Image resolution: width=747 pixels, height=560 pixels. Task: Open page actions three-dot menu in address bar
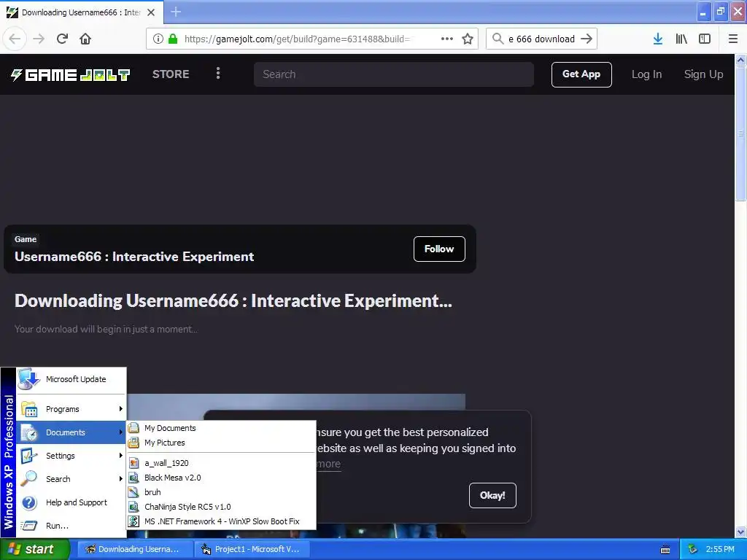click(x=447, y=39)
